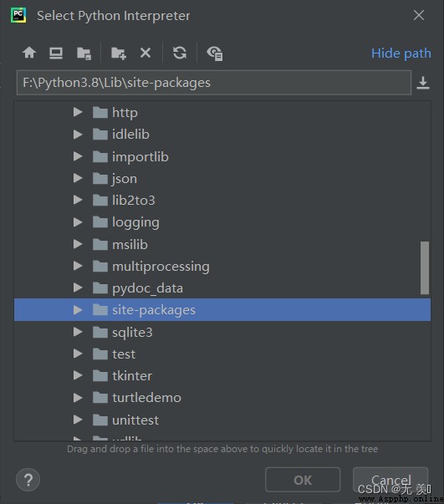Create a new folder icon
Viewport: 444px width, 504px height.
(x=118, y=53)
